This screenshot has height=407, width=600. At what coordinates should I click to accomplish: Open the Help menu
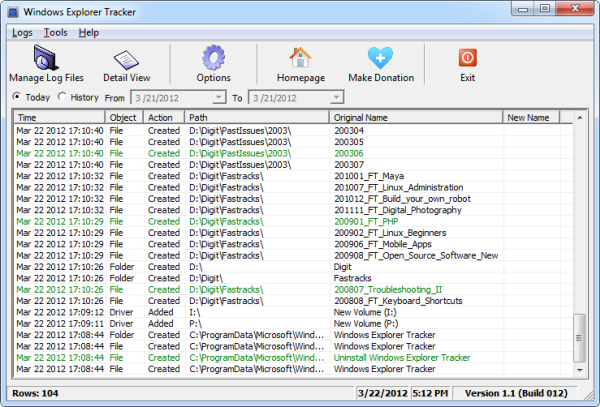pyautogui.click(x=89, y=32)
